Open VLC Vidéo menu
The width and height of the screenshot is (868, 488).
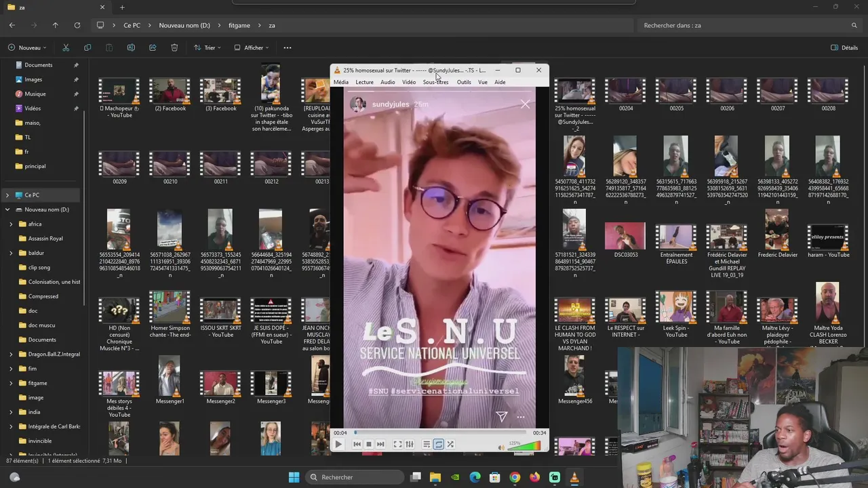click(x=409, y=82)
